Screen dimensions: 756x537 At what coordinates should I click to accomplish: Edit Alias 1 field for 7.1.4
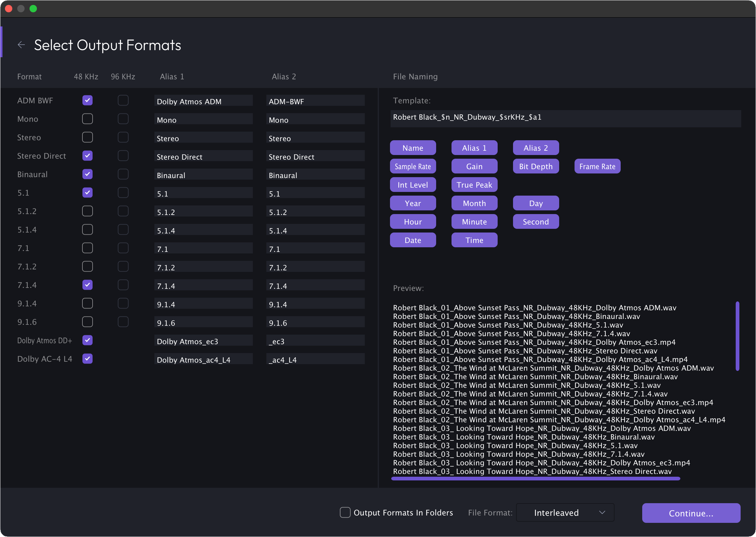pyautogui.click(x=203, y=286)
